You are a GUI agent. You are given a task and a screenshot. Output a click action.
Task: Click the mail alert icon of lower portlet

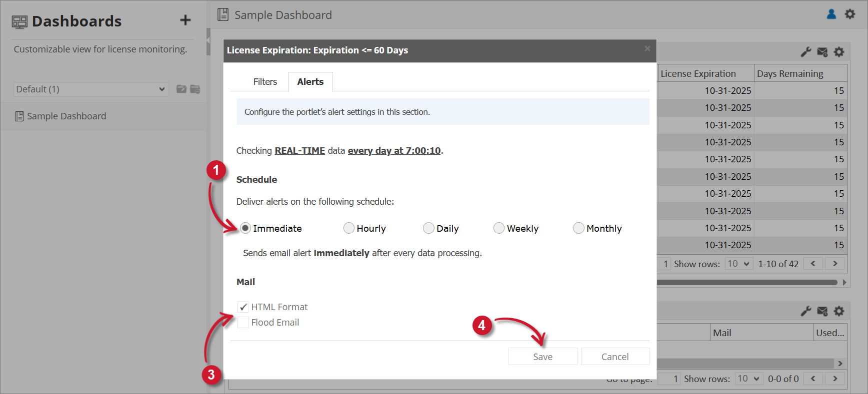pos(822,311)
